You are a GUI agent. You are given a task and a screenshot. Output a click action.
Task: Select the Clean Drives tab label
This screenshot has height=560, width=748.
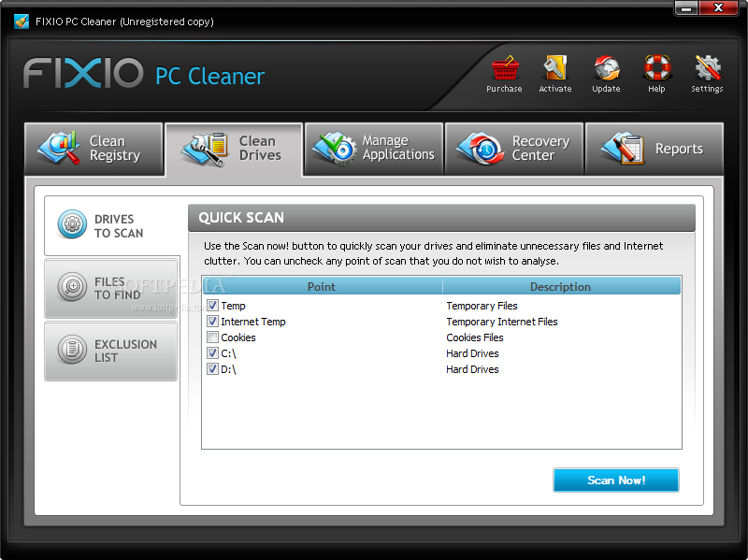pos(260,149)
